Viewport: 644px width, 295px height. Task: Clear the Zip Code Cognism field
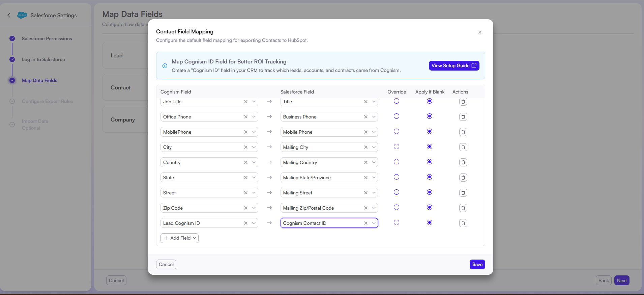(x=246, y=208)
